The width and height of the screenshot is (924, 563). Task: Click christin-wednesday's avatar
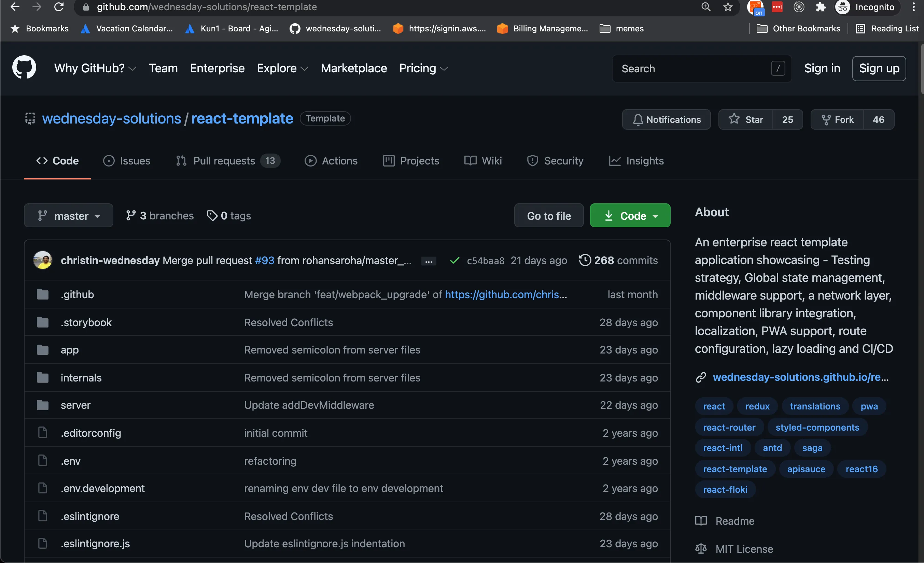pyautogui.click(x=43, y=260)
